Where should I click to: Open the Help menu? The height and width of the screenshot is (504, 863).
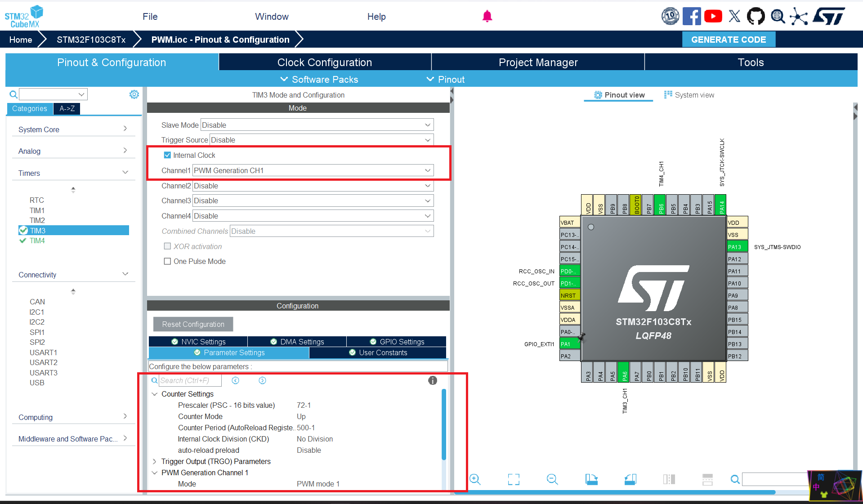click(x=376, y=17)
